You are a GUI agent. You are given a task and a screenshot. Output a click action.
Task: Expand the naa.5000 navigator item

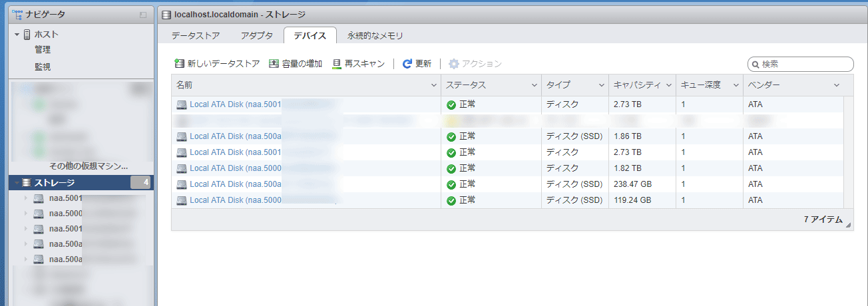click(26, 214)
